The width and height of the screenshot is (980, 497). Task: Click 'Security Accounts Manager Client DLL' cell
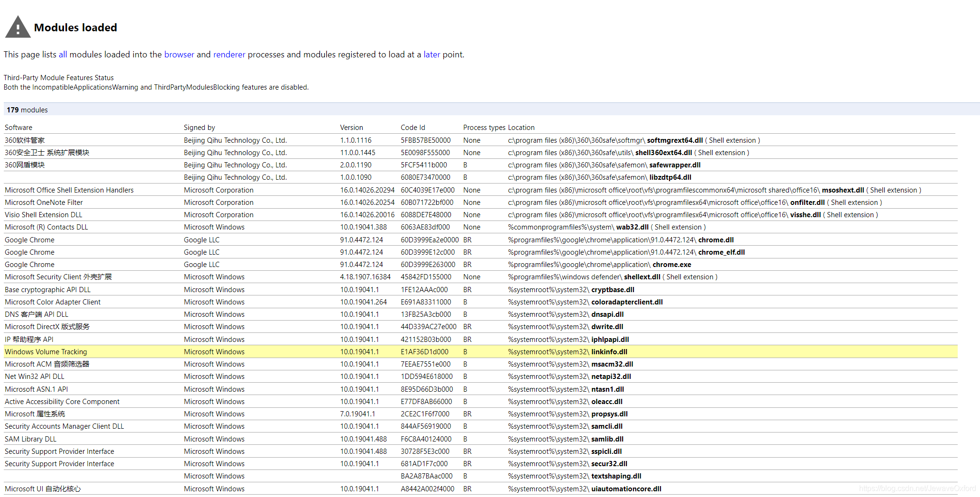pyautogui.click(x=64, y=426)
